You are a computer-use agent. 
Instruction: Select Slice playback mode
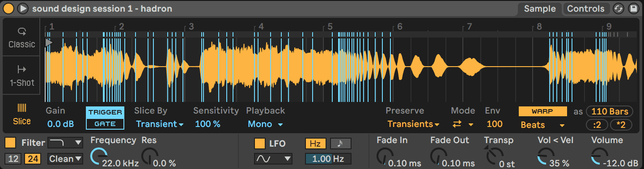point(21,114)
